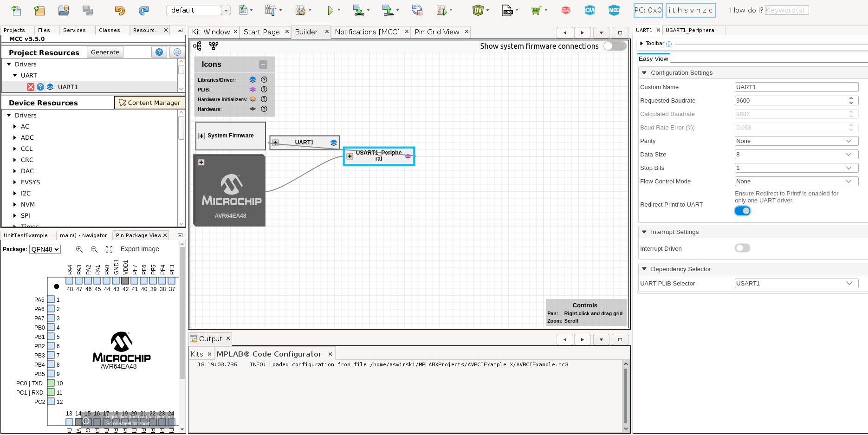The height and width of the screenshot is (435, 868).
Task: Open MPLAB Discover icon
Action: coord(566,10)
